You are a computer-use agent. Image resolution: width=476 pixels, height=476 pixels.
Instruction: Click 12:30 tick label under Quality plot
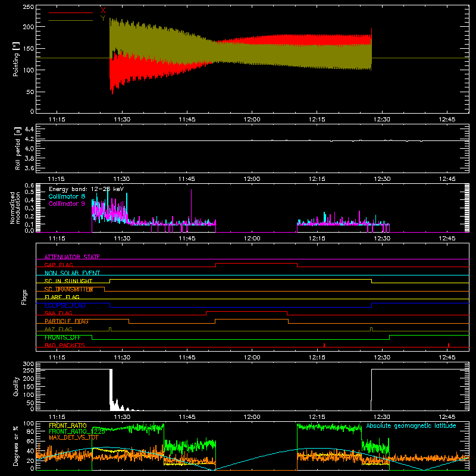tap(382, 417)
